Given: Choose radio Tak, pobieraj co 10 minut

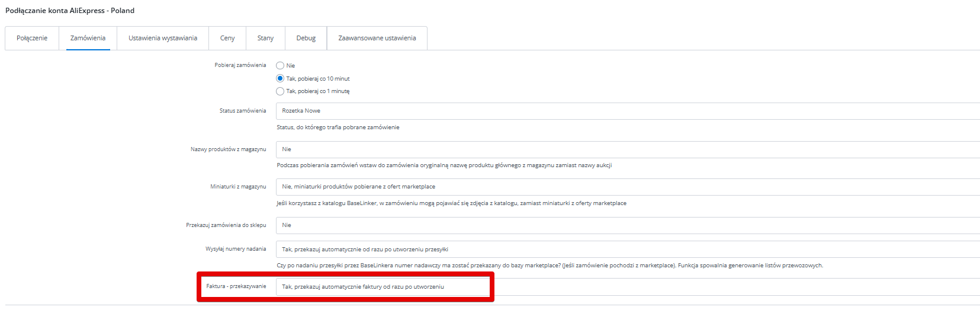Looking at the screenshot, I should (x=280, y=78).
